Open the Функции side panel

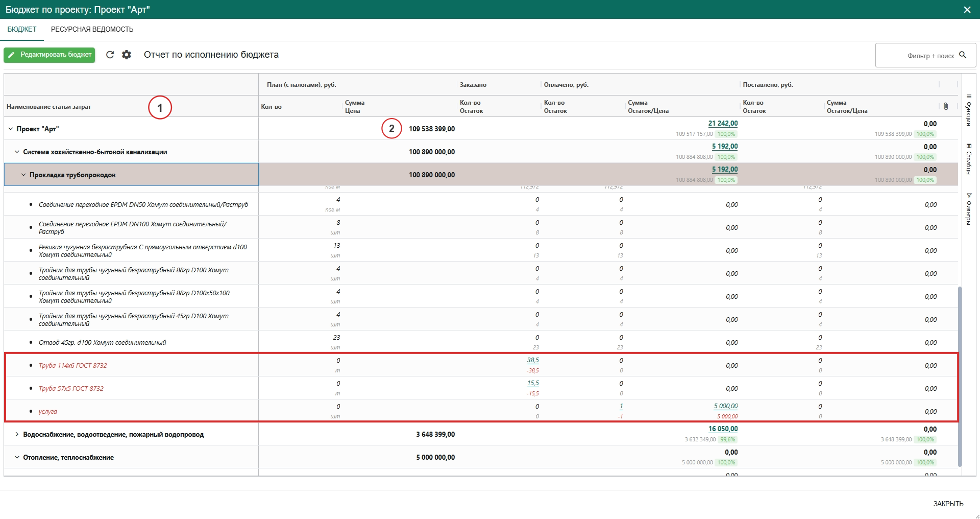coord(968,110)
